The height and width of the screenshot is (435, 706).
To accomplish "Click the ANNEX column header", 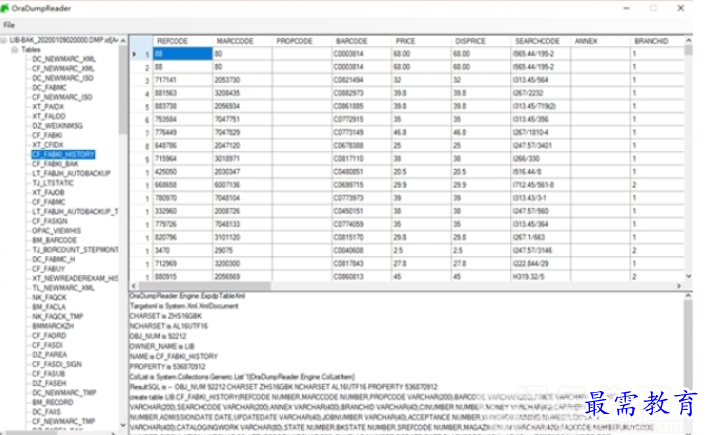I will (x=600, y=41).
